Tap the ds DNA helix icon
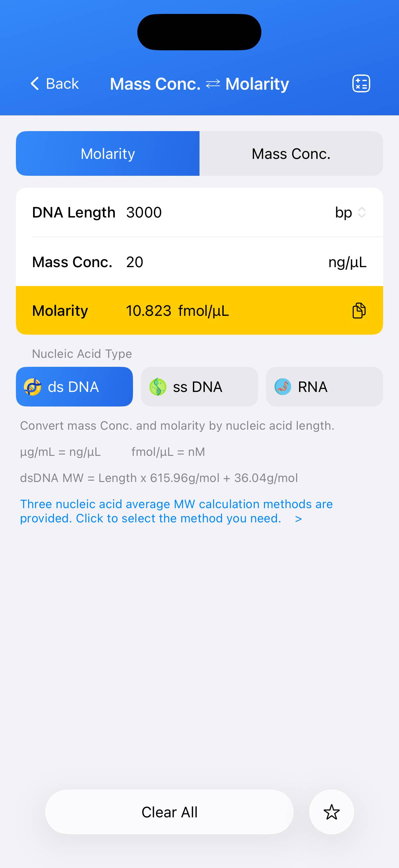Viewport: 399px width, 868px height. (x=32, y=387)
